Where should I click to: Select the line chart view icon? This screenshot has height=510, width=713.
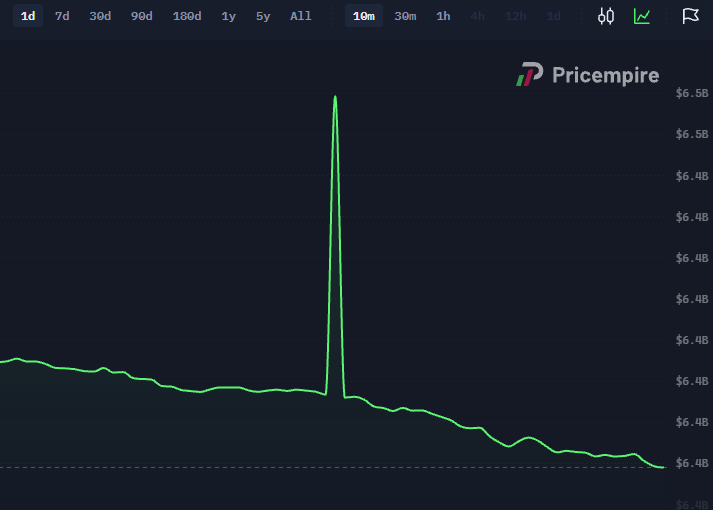642,16
